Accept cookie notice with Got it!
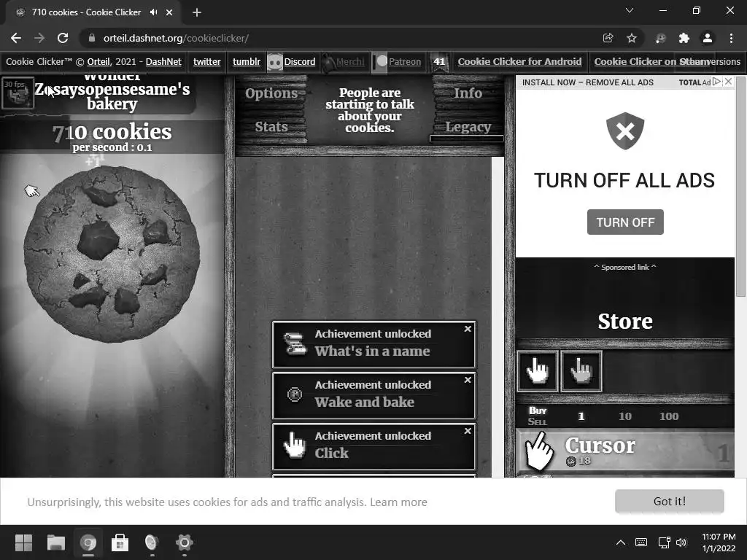The image size is (747, 560). point(670,501)
